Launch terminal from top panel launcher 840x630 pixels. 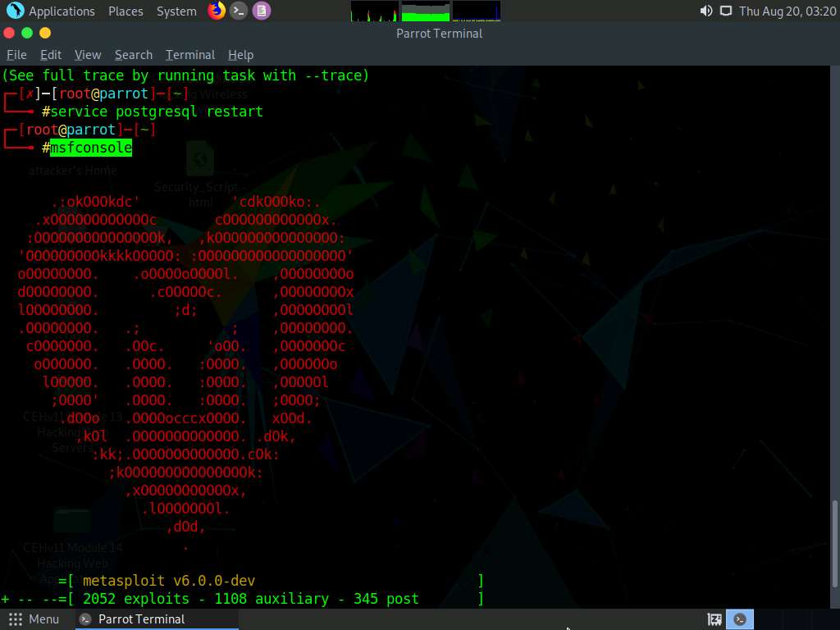coord(239,10)
